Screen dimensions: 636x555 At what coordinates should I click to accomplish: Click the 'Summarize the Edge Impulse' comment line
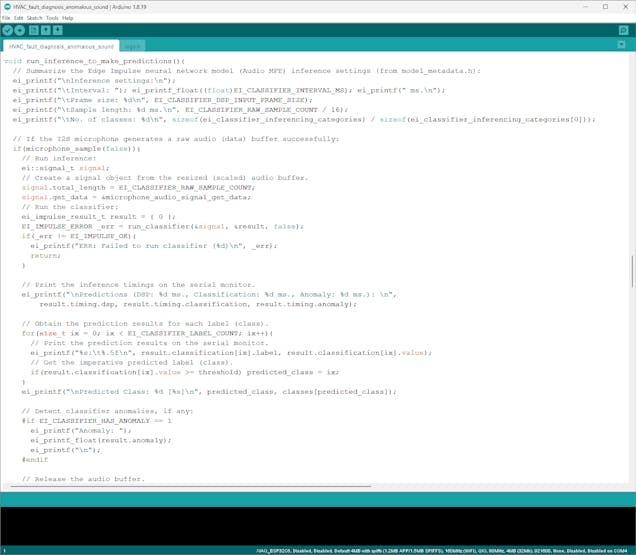(247, 71)
